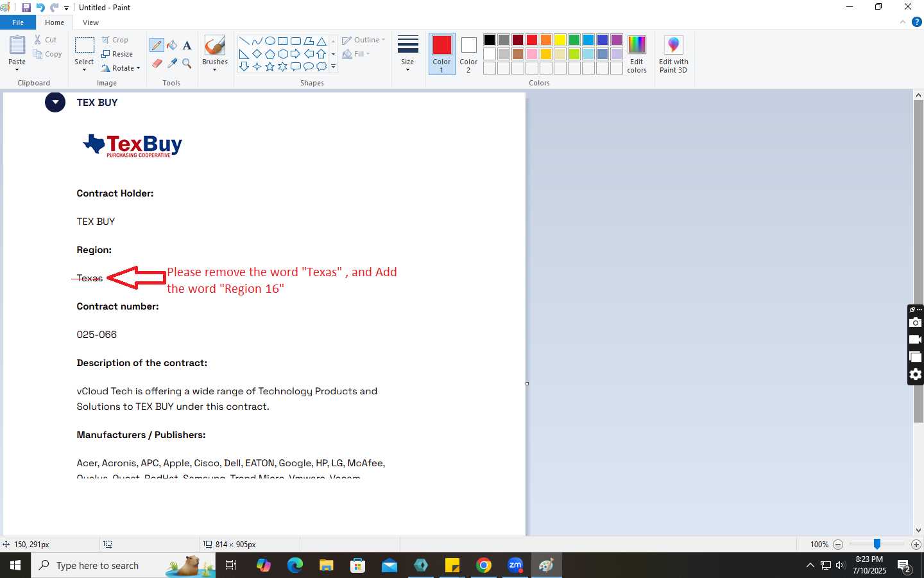Switch to the View tab
The image size is (924, 578).
[90, 22]
